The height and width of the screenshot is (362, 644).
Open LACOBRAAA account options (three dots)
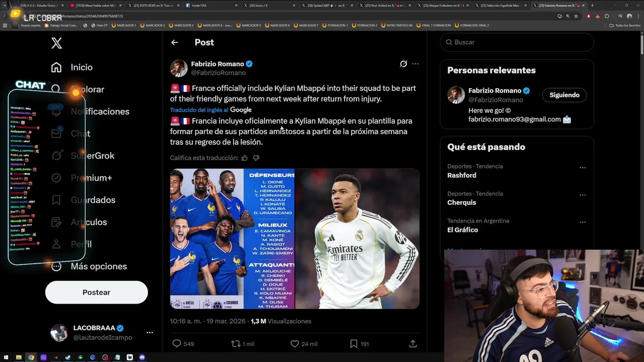click(149, 332)
